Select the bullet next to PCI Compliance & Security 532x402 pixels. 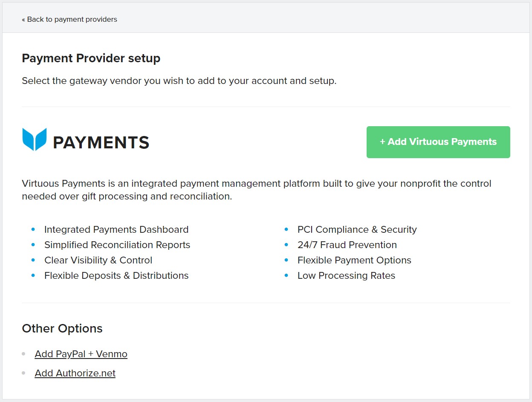286,229
